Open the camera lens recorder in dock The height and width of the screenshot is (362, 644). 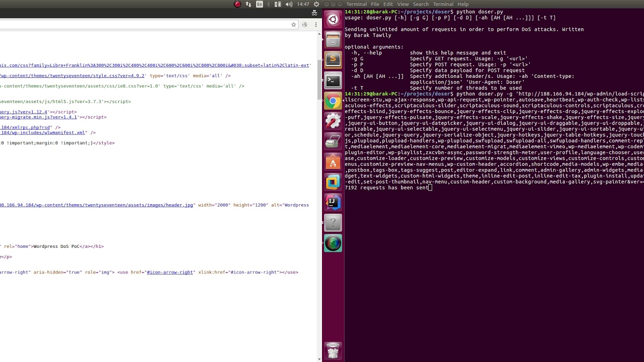point(333,244)
